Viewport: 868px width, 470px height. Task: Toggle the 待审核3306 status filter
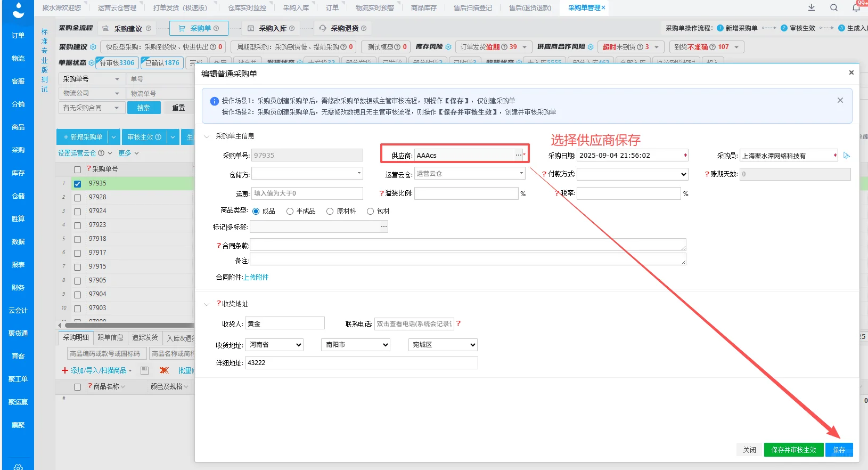(x=117, y=63)
